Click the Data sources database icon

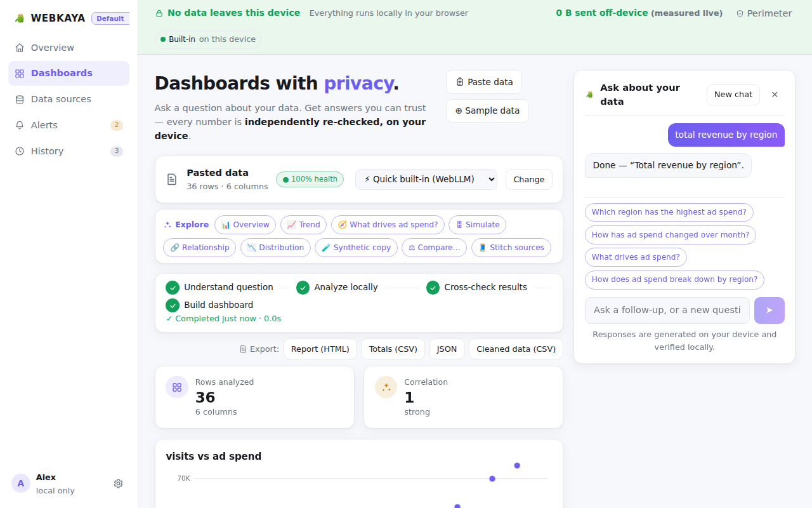(20, 100)
